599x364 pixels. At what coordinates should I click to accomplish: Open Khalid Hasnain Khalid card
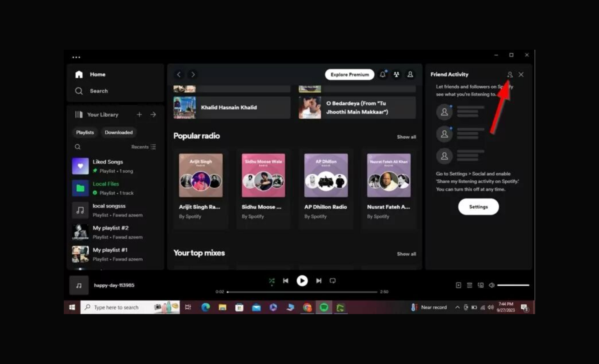click(x=232, y=107)
